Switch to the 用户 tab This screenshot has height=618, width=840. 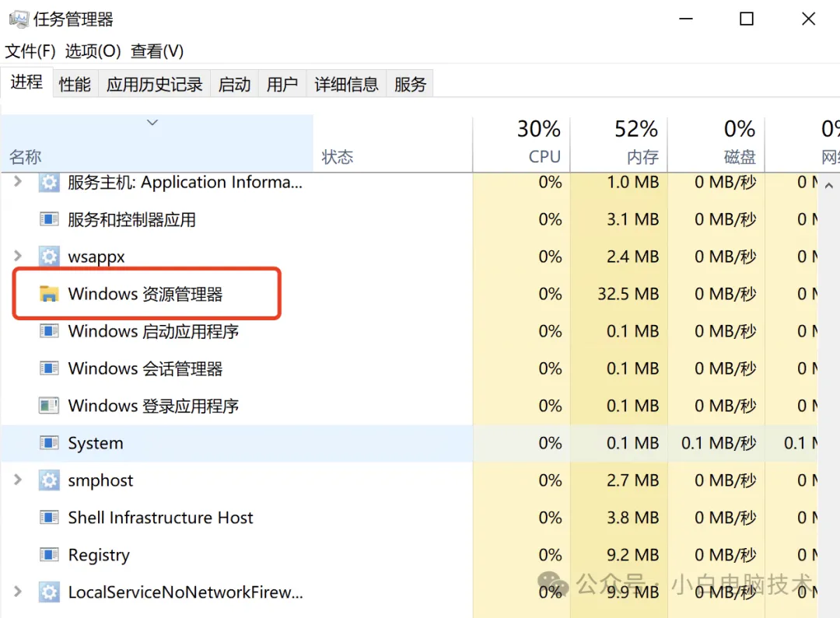(282, 84)
